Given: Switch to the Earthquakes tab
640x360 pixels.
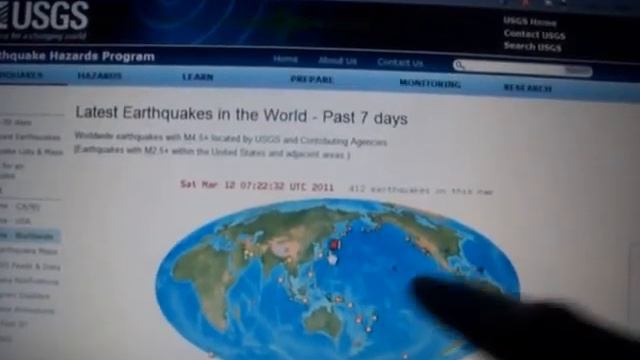Looking at the screenshot, I should click(20, 75).
